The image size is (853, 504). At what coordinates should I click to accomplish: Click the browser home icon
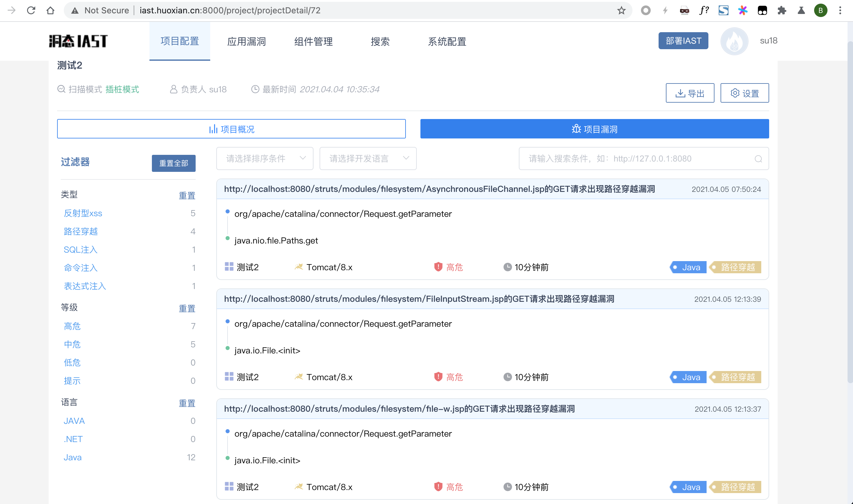[x=50, y=10]
